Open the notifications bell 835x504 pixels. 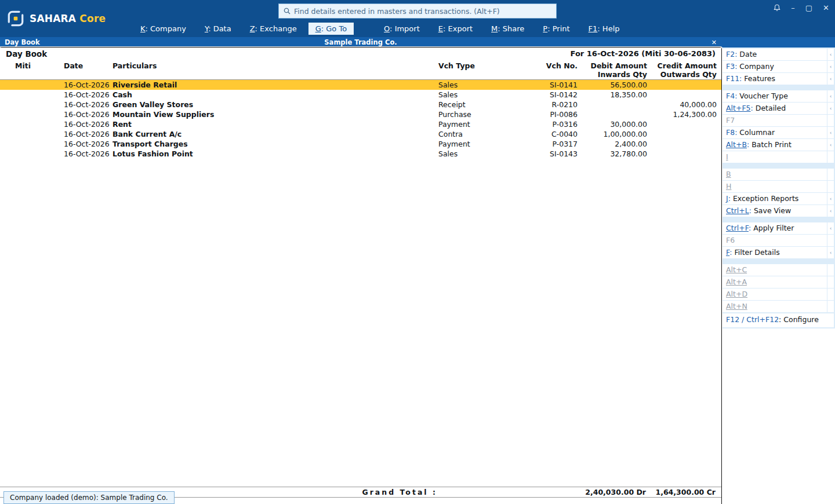pos(777,8)
